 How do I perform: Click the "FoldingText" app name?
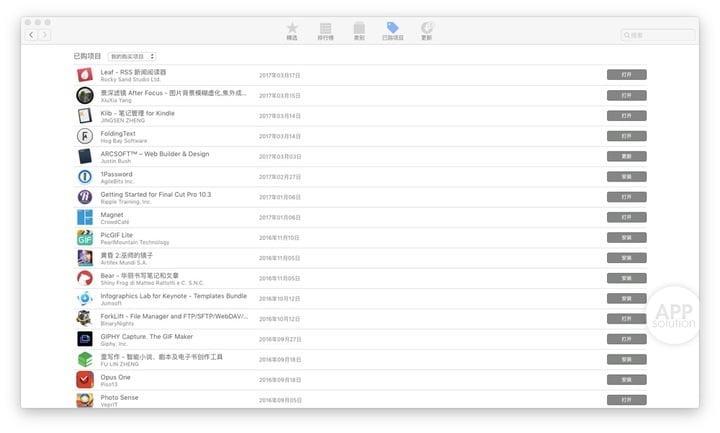pyautogui.click(x=118, y=133)
